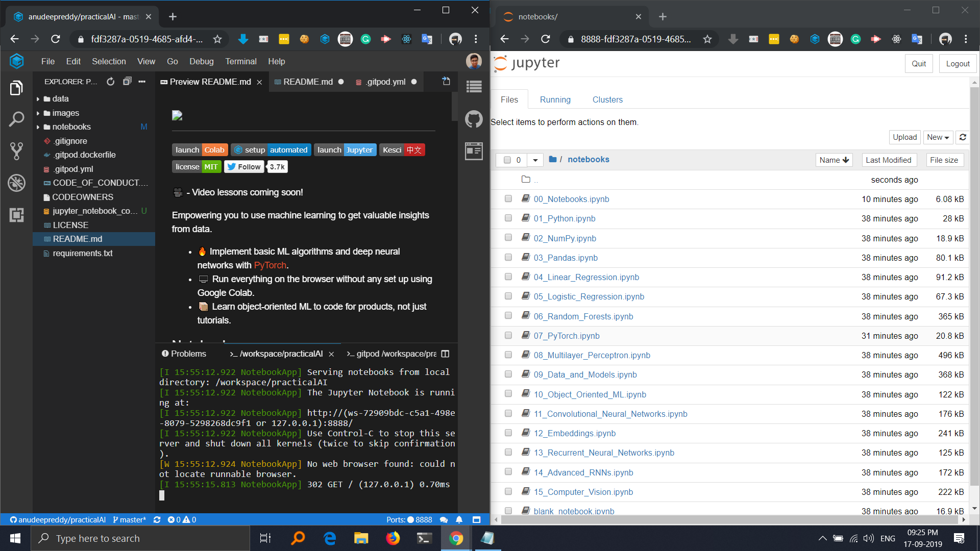Click the Upload button
This screenshot has width=980, height=551.
click(904, 137)
